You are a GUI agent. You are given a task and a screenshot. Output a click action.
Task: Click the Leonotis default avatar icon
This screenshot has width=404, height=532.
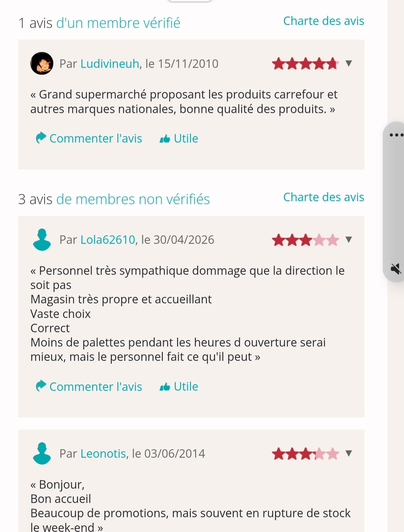tap(42, 453)
